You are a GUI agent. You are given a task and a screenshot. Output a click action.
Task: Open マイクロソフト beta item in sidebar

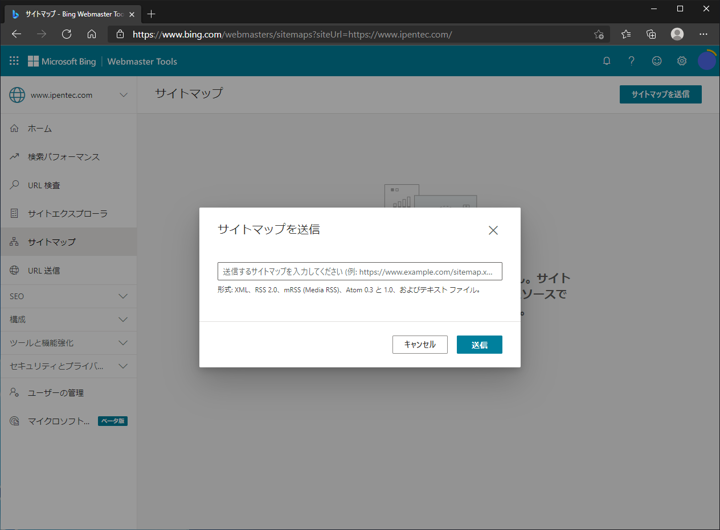(68, 421)
